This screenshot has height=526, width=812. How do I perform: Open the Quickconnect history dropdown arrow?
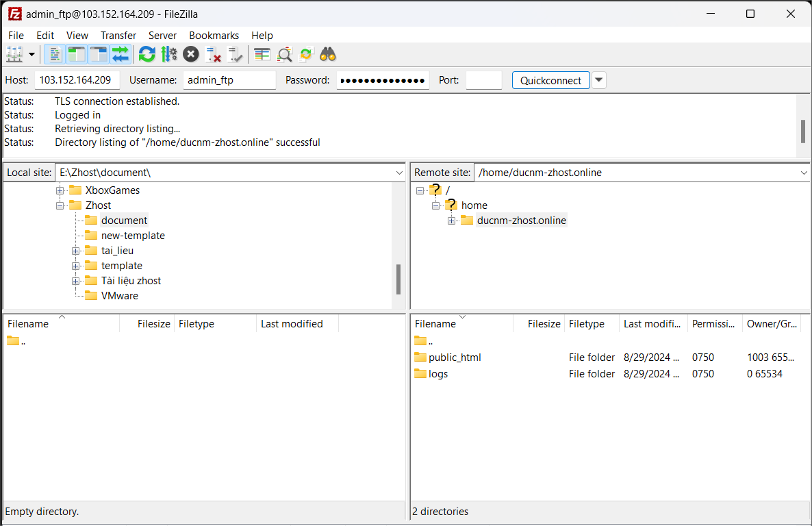[599, 80]
